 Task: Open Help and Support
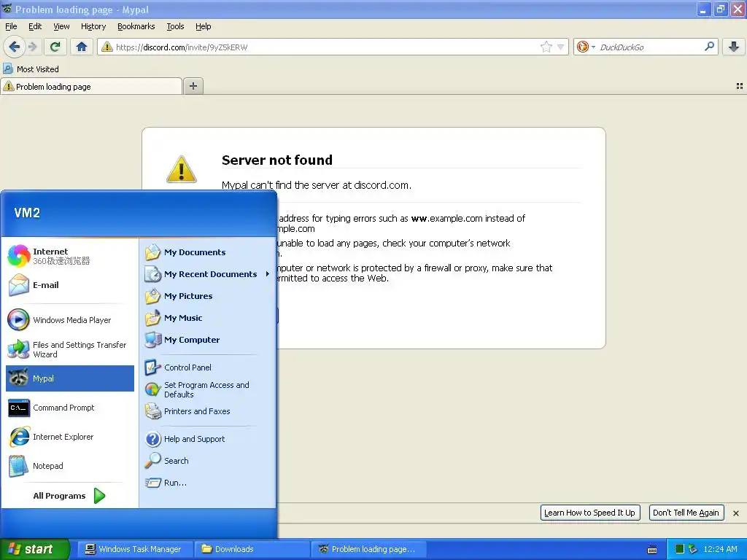pyautogui.click(x=207, y=438)
